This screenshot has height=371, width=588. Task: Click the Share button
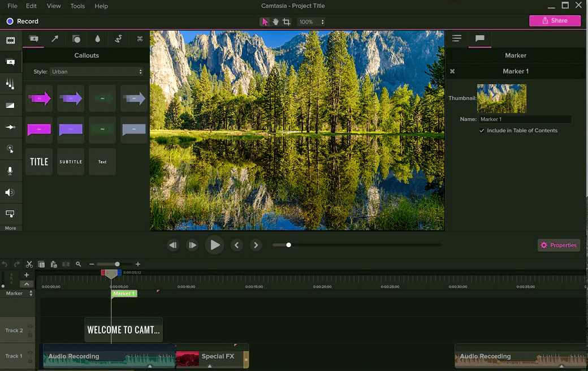555,20
